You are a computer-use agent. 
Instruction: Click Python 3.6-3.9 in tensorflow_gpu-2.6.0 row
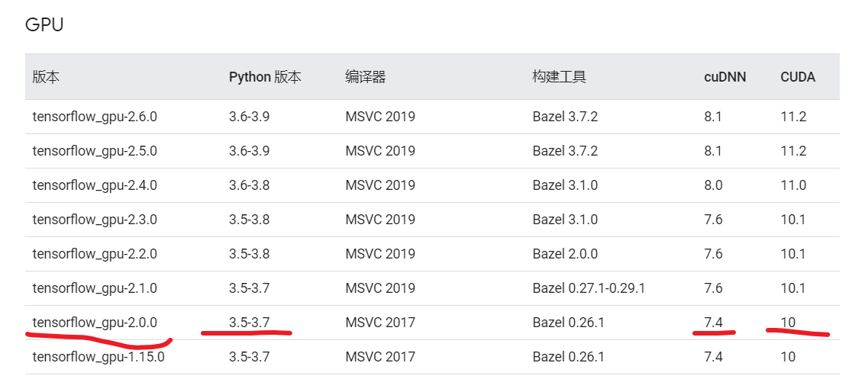point(249,117)
